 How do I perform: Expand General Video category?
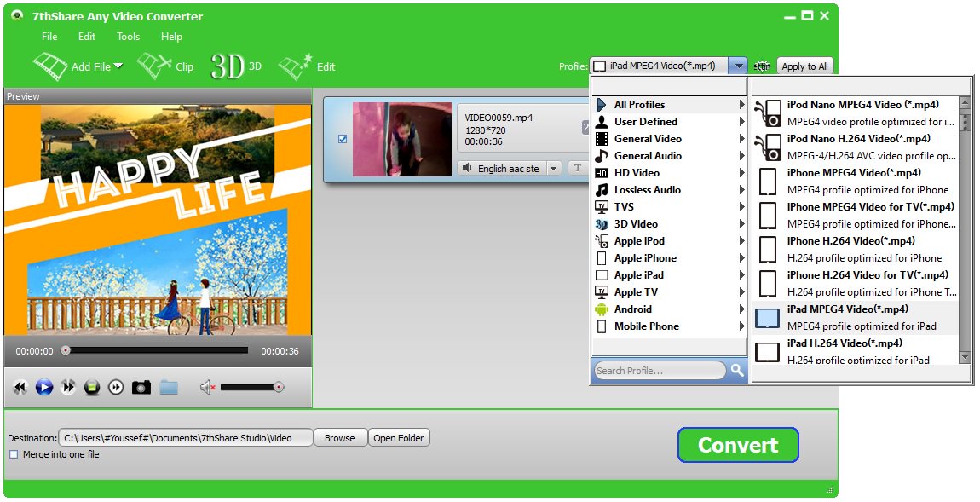(669, 139)
